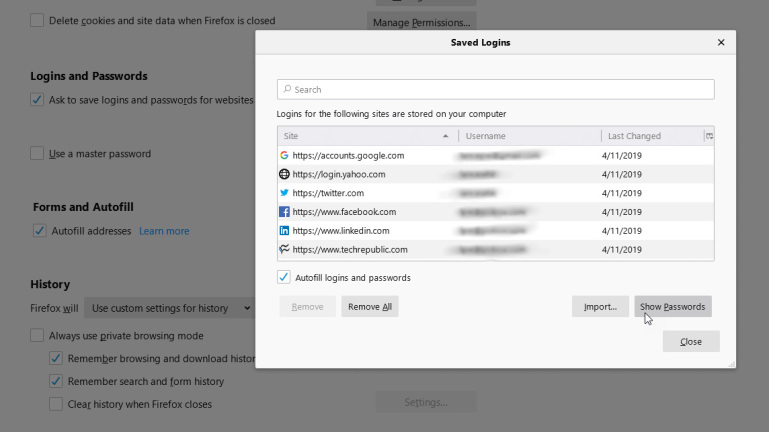Click the Close button in Saved Logins
769x432 pixels.
(x=691, y=342)
